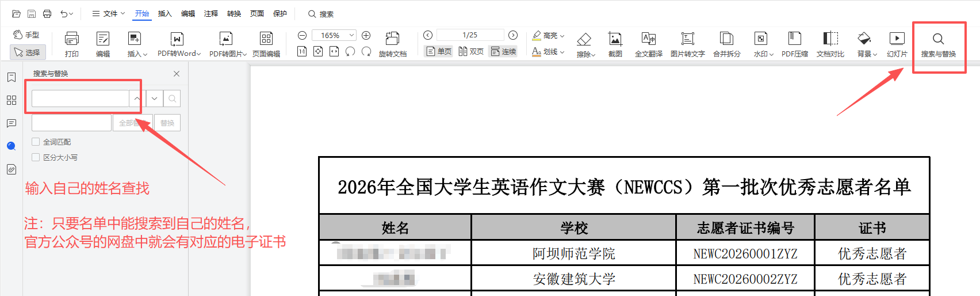Expand the 高亮 highlight options dropdown

pyautogui.click(x=562, y=36)
